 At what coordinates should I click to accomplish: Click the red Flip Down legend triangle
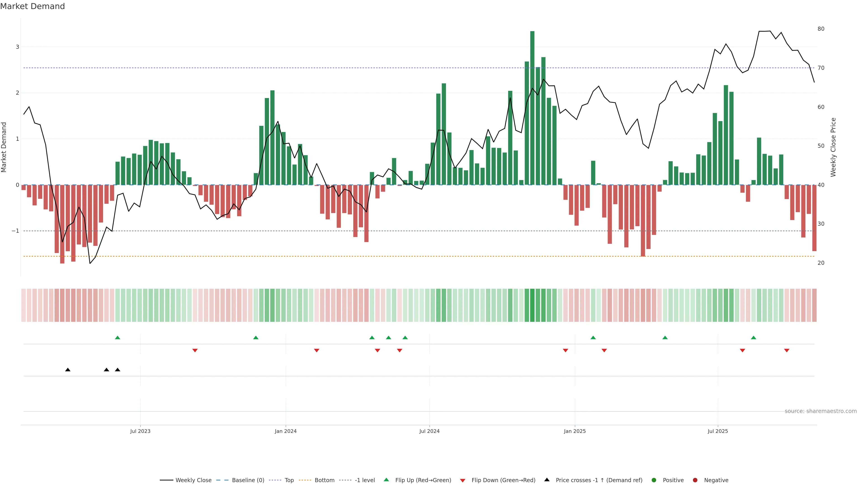[x=463, y=480]
